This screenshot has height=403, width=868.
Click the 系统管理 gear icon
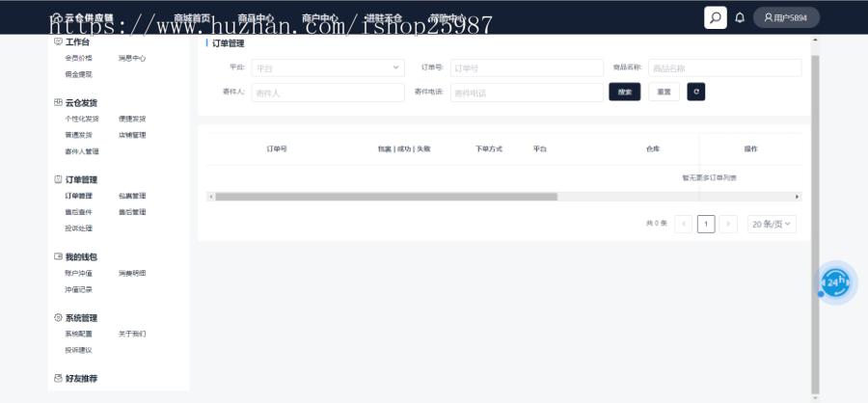point(58,318)
